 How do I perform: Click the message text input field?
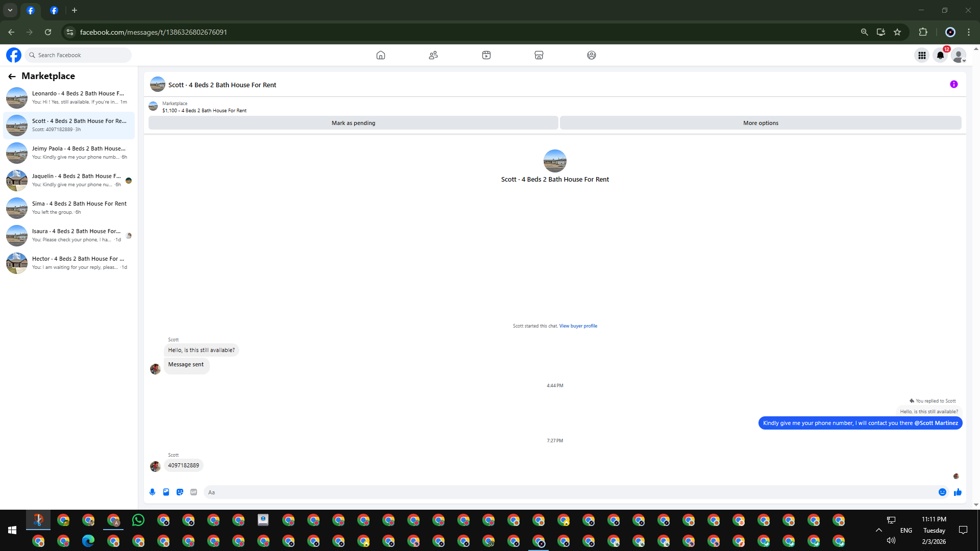coord(567,492)
